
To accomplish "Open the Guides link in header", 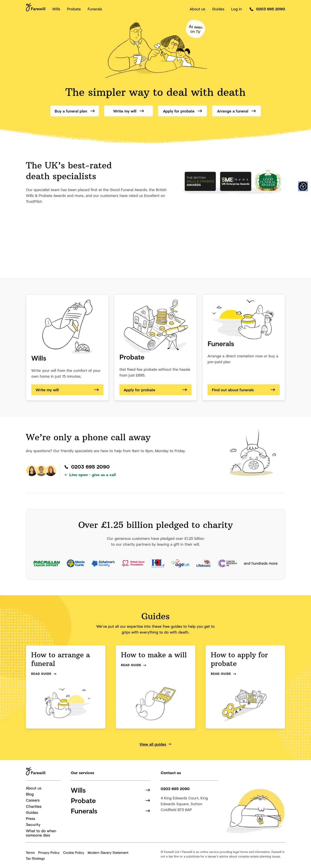I will point(218,9).
